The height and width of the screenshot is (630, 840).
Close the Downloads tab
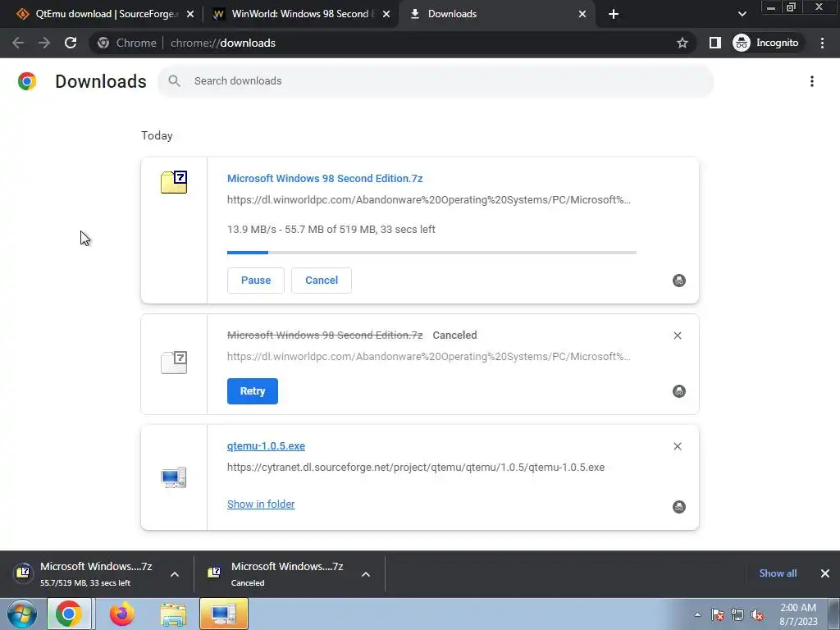coord(582,15)
